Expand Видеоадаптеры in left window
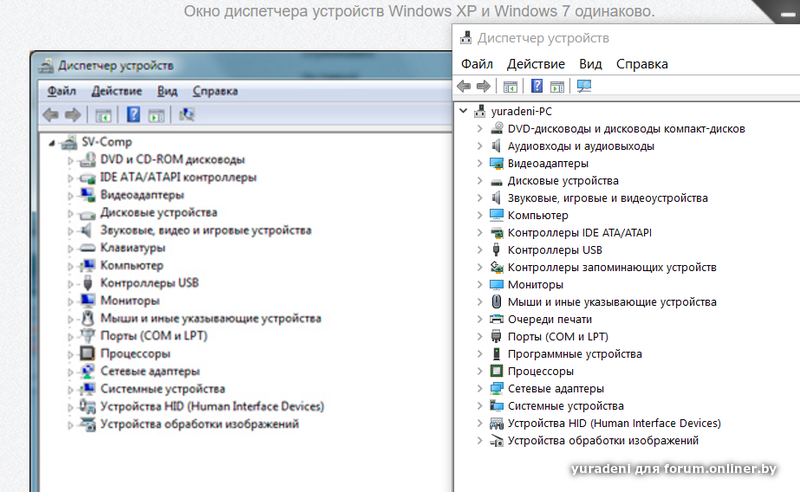This screenshot has height=492, width=800. pyautogui.click(x=70, y=195)
